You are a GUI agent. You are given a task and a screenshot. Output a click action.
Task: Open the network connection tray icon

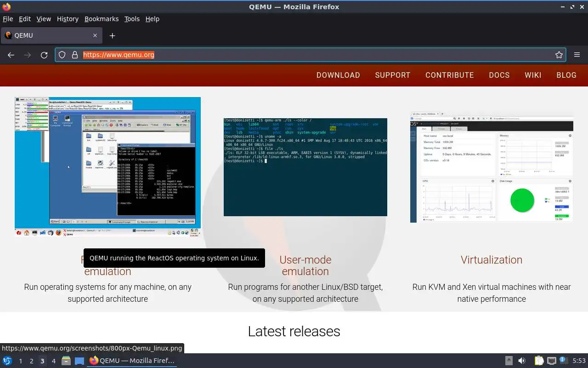pyautogui.click(x=552, y=361)
